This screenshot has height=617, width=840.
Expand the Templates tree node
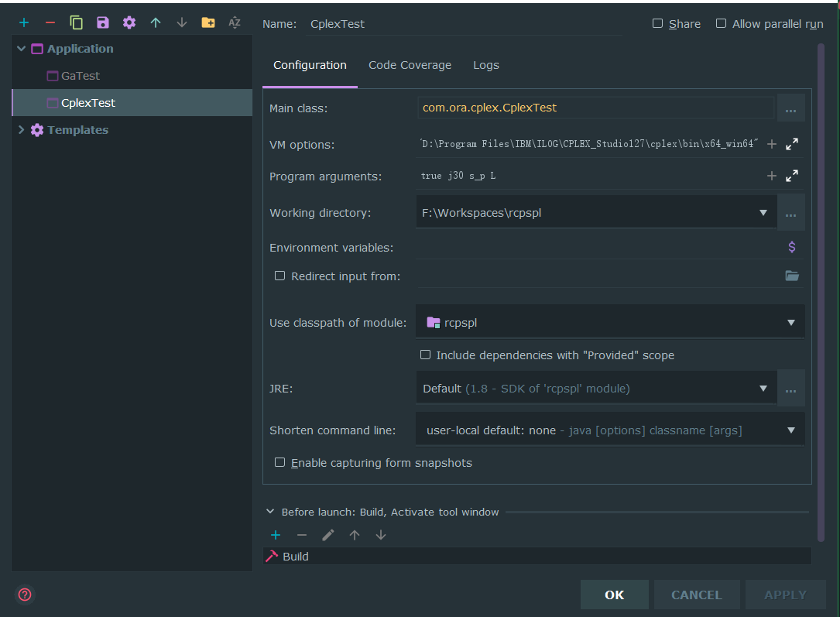(x=21, y=129)
